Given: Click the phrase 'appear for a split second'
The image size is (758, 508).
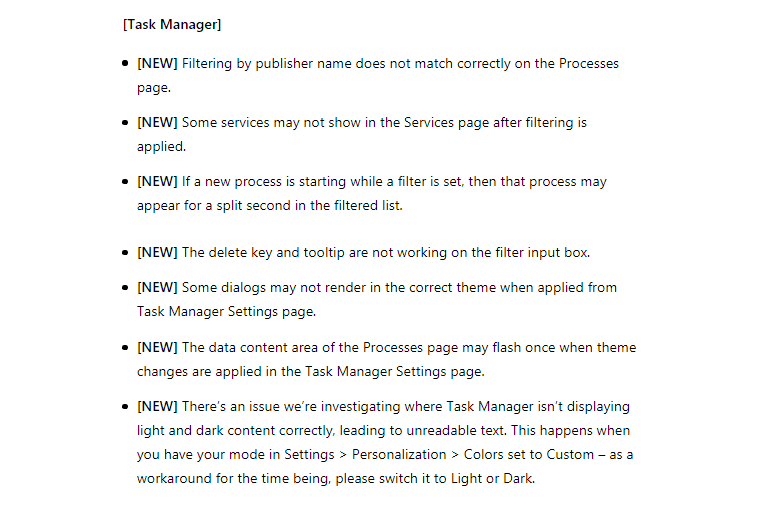Looking at the screenshot, I should [214, 206].
